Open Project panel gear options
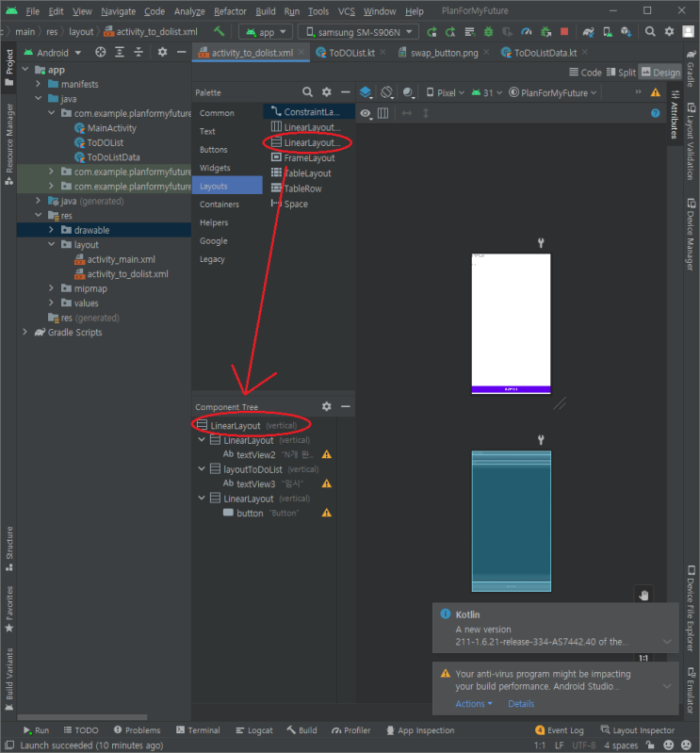Viewport: 700px width, 753px height. (162, 52)
